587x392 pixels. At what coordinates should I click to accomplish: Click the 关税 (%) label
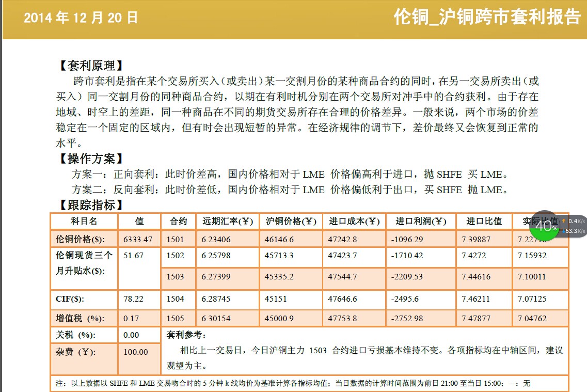pos(75,335)
